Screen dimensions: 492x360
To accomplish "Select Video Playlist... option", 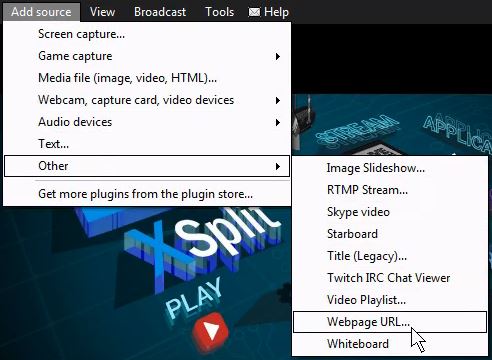I will point(390,300).
